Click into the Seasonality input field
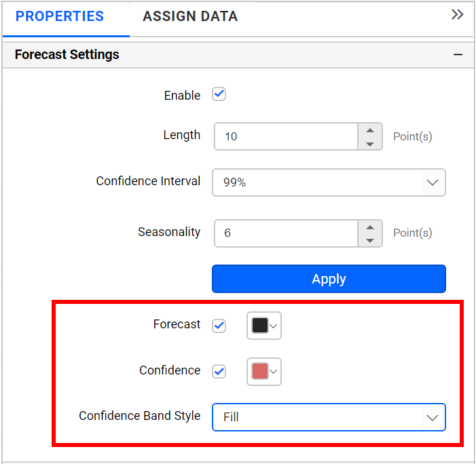The height and width of the screenshot is (464, 476). pyautogui.click(x=286, y=233)
